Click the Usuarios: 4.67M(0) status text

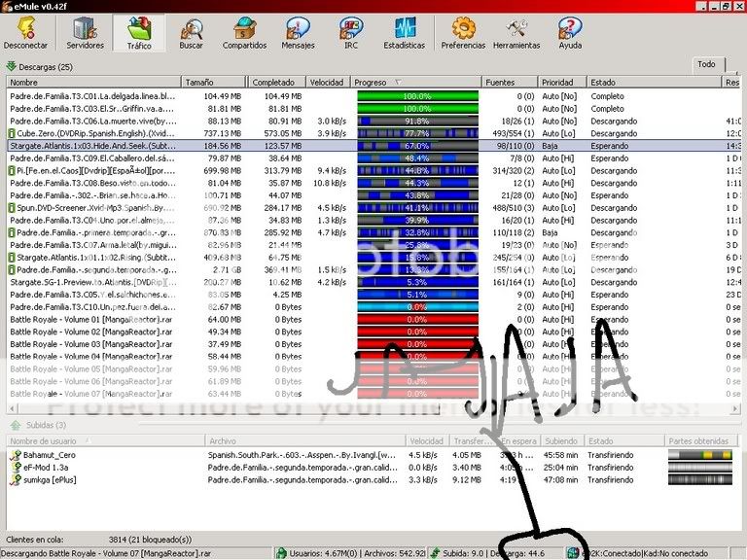[324, 553]
